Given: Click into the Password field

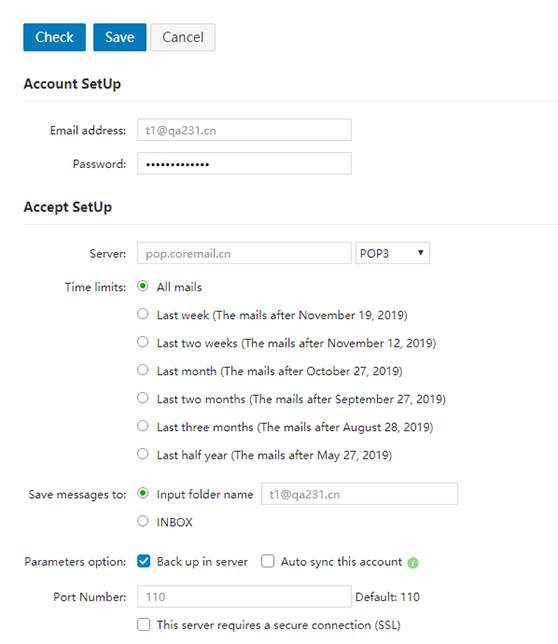Looking at the screenshot, I should [244, 163].
